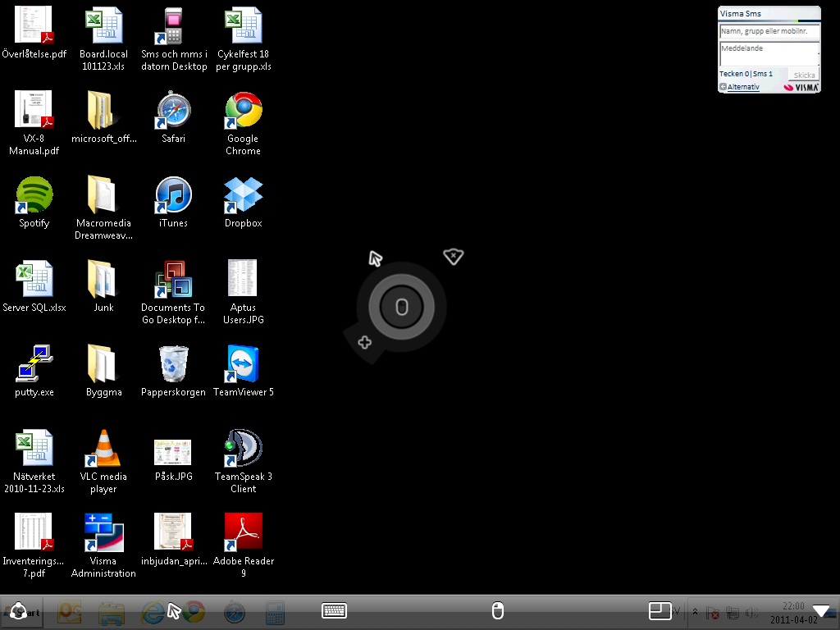Click the recipient field in Visma Sms
The height and width of the screenshot is (630, 840).
pyautogui.click(x=769, y=31)
